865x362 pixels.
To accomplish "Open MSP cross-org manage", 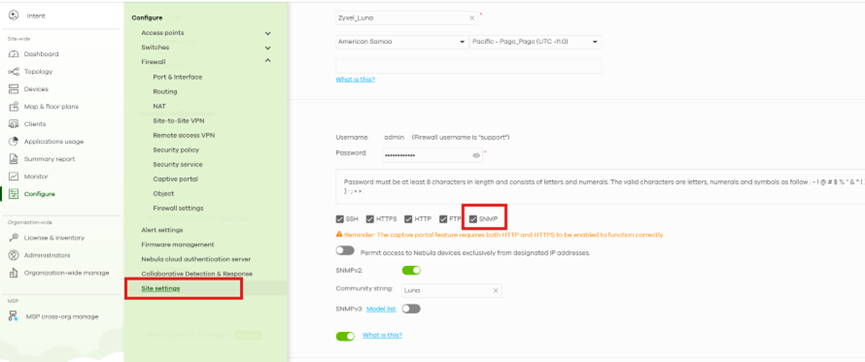I will (62, 317).
